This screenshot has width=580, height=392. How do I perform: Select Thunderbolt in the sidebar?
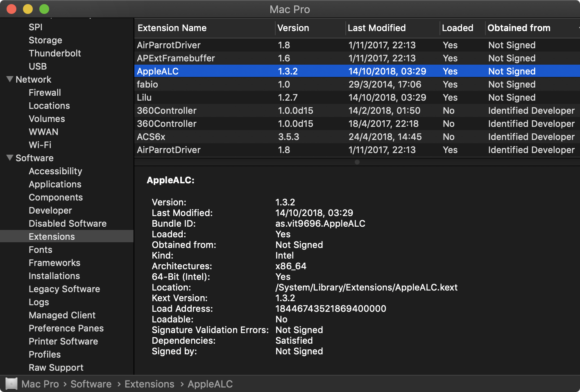point(55,53)
